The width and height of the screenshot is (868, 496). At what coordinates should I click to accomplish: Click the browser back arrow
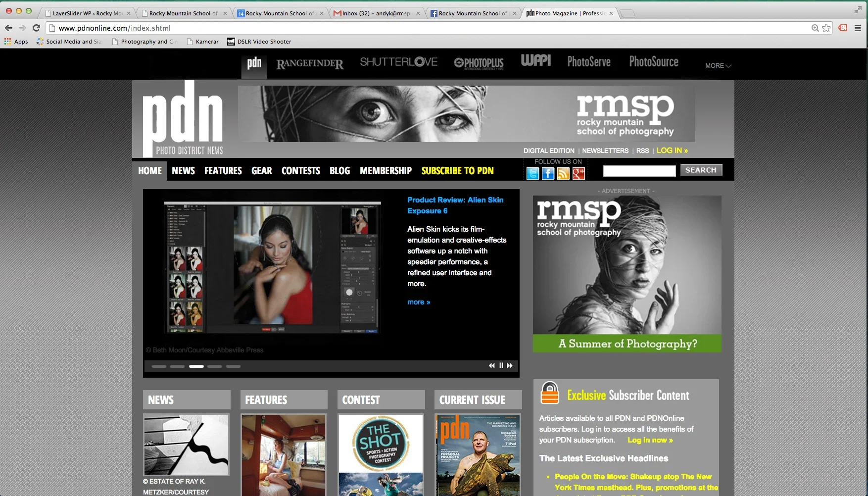(8, 28)
